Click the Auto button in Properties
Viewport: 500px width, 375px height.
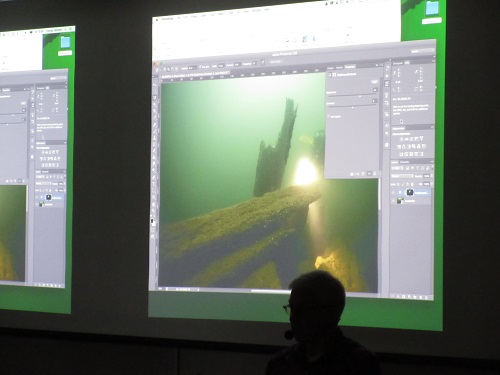[x=375, y=82]
